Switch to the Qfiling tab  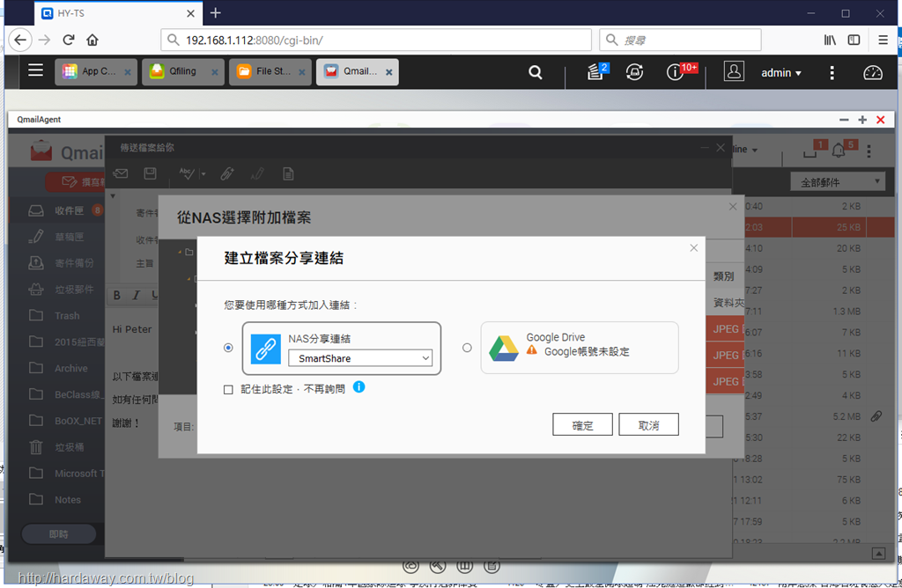click(183, 72)
